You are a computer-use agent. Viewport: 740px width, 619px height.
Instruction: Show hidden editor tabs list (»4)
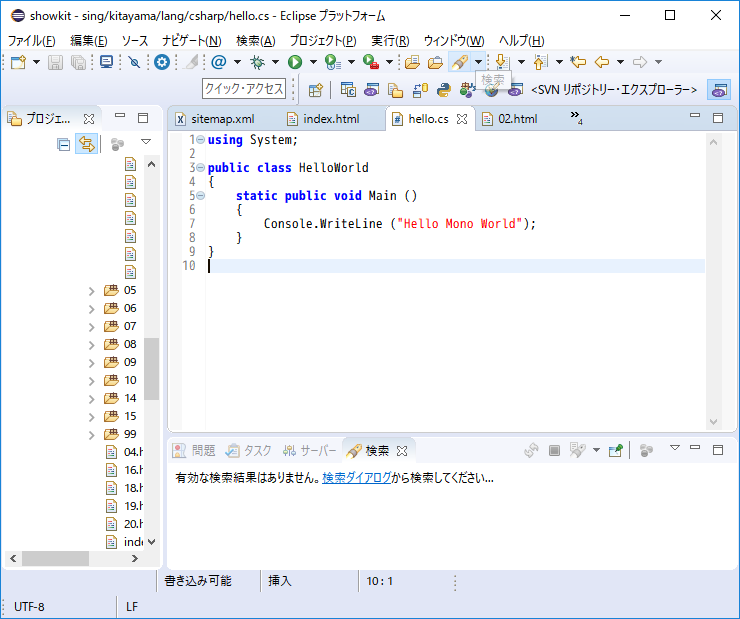[576, 117]
